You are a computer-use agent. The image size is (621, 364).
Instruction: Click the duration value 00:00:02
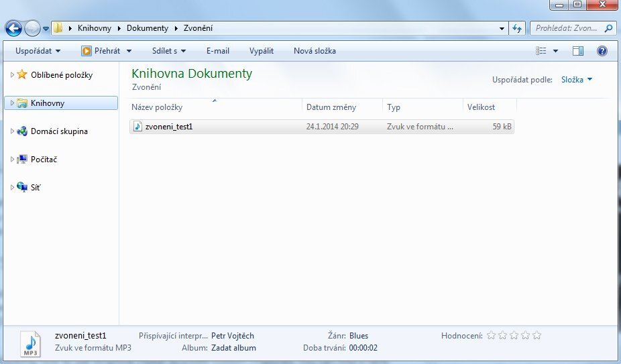pyautogui.click(x=363, y=348)
